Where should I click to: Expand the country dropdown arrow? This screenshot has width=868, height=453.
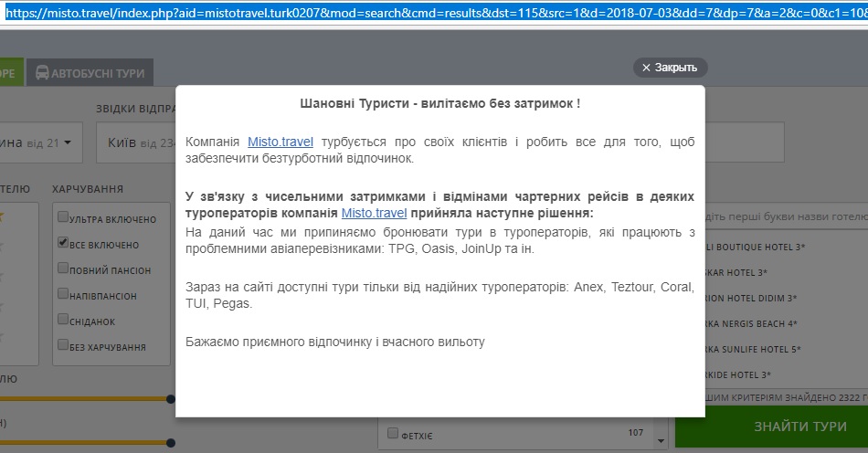[68, 142]
